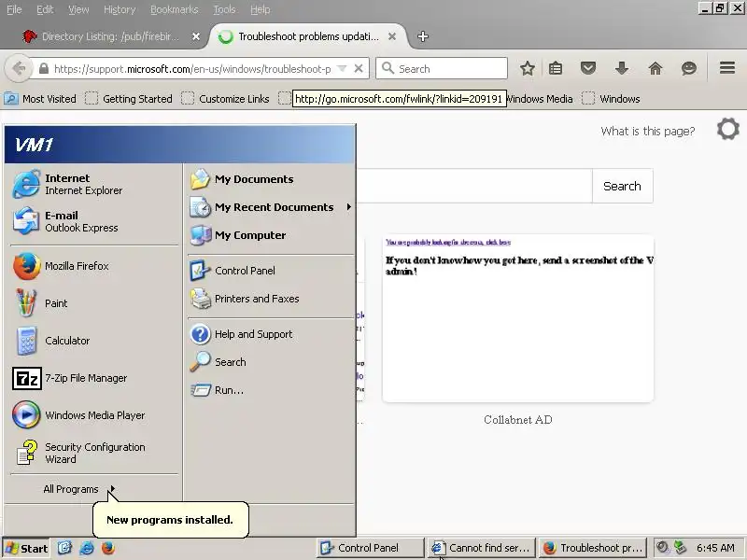This screenshot has height=560, width=747.
Task: Click 'What is this page?' link
Action: coord(647,131)
